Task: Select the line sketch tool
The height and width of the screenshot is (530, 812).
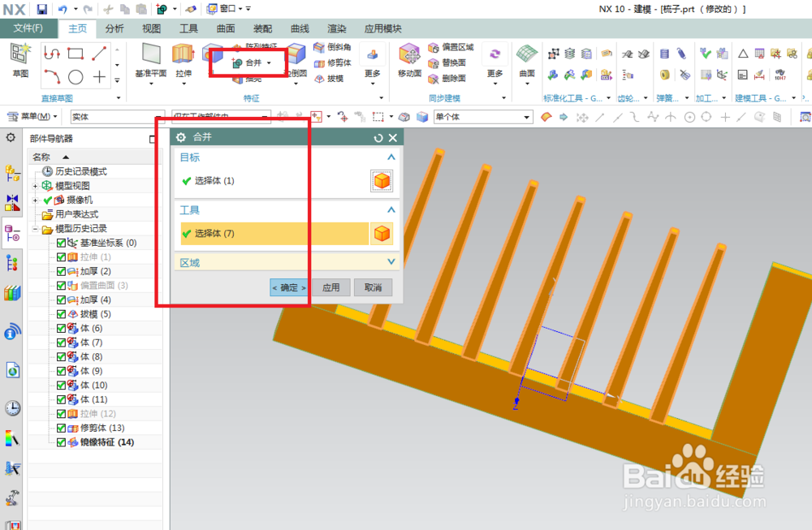Action: pos(99,54)
